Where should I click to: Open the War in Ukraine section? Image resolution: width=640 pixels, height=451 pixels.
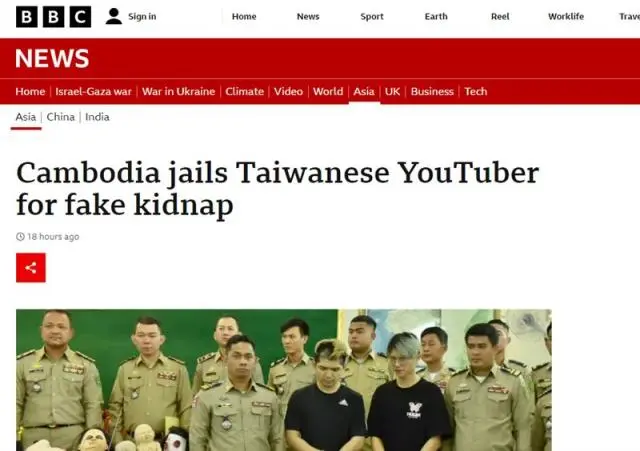click(x=178, y=91)
